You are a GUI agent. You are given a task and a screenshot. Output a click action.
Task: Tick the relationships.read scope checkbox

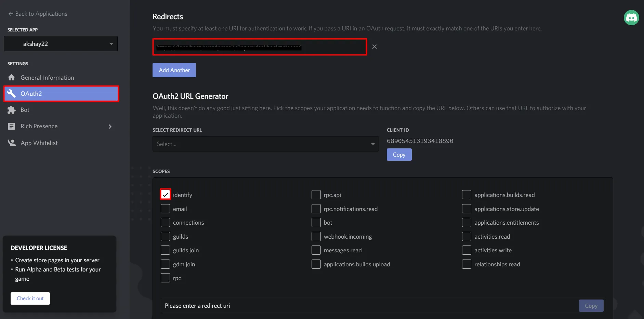pyautogui.click(x=466, y=264)
